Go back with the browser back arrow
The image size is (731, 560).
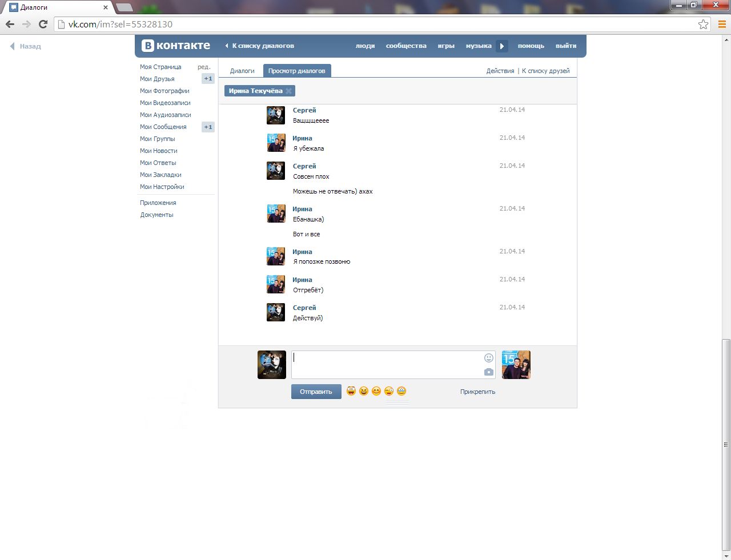pyautogui.click(x=10, y=24)
